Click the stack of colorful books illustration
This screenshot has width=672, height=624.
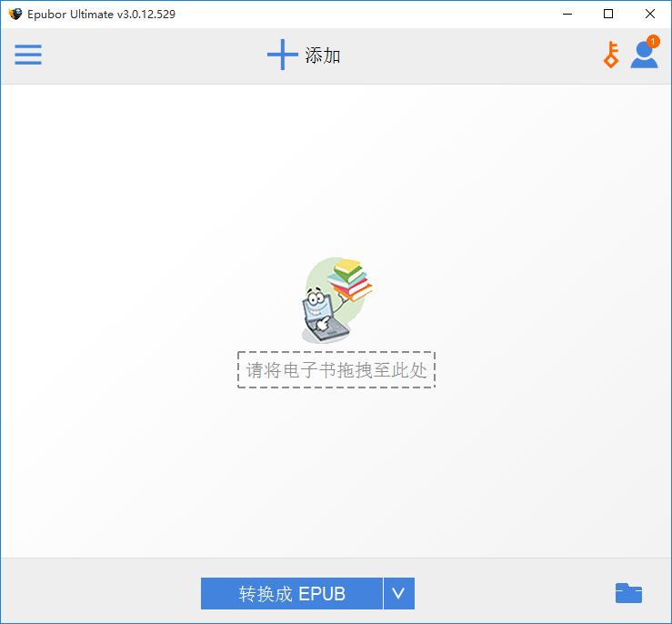(351, 279)
